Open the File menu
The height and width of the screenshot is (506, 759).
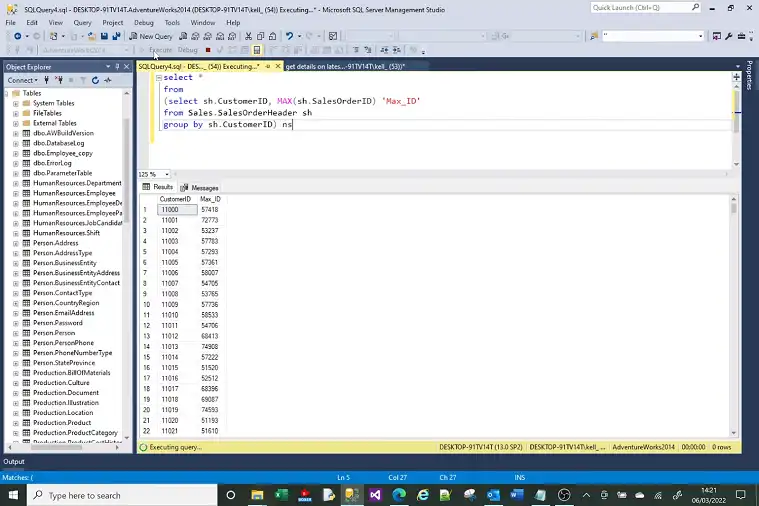tap(11, 23)
